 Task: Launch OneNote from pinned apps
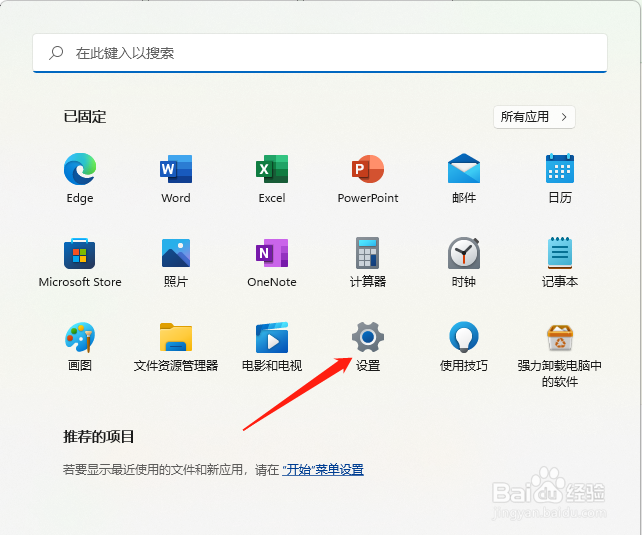click(x=272, y=253)
